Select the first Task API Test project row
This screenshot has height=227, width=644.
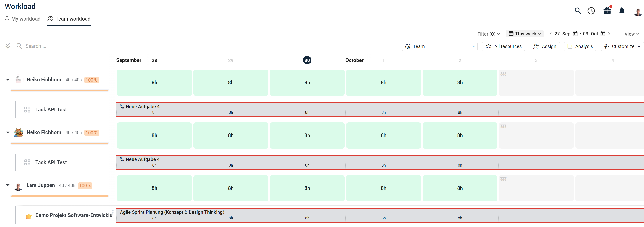pyautogui.click(x=64, y=109)
